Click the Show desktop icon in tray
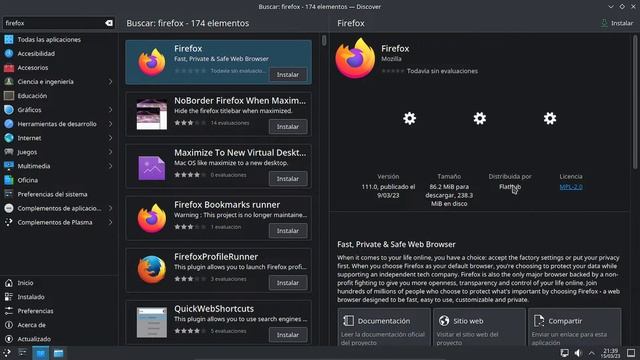 point(631,353)
